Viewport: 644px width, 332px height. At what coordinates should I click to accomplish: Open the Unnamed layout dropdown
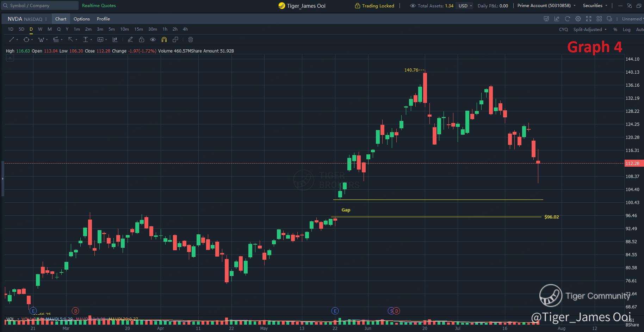tap(632, 19)
